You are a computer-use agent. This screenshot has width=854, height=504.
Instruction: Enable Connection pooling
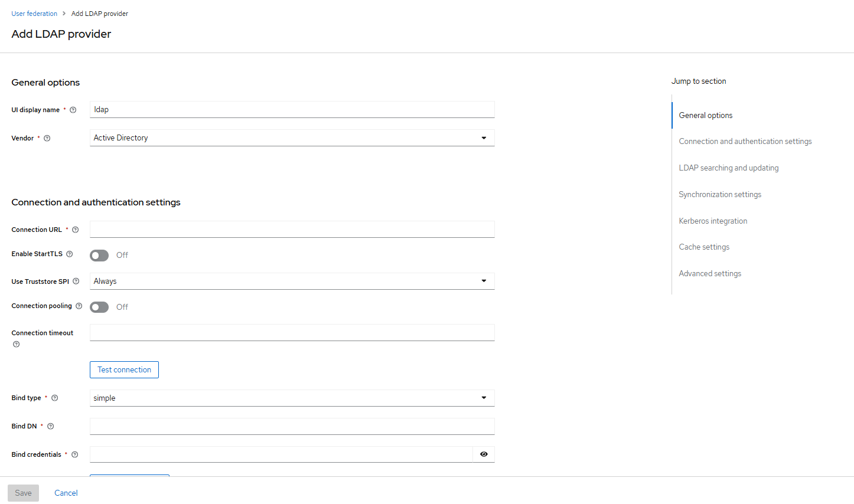click(99, 307)
